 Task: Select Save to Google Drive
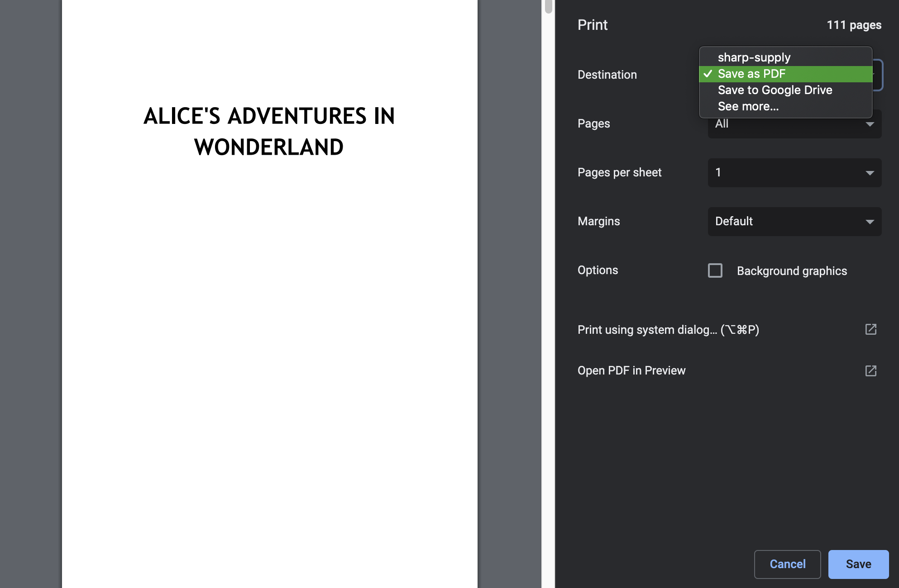pyautogui.click(x=775, y=90)
